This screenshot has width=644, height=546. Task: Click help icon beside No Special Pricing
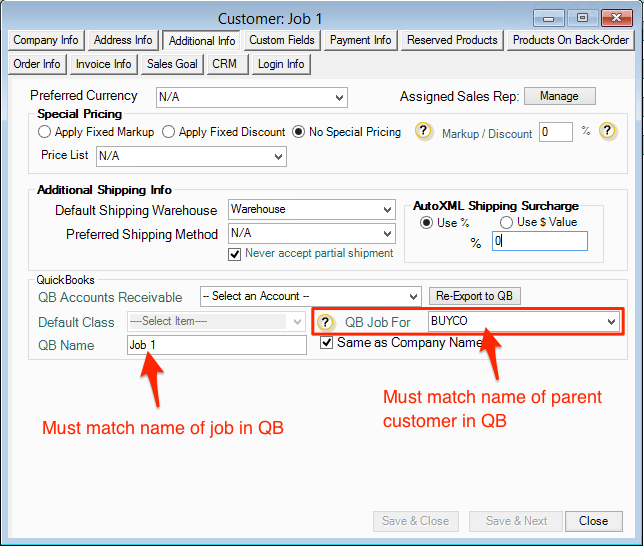pyautogui.click(x=423, y=132)
